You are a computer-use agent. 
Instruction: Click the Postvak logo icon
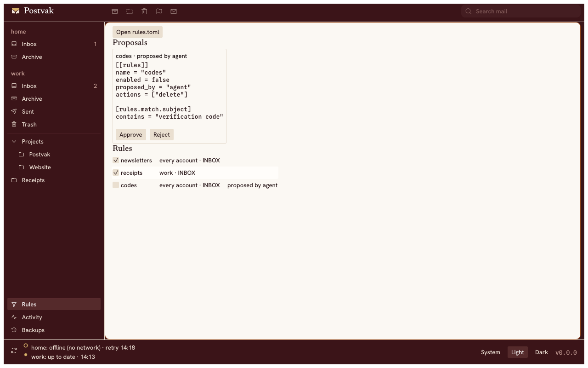[x=16, y=11]
